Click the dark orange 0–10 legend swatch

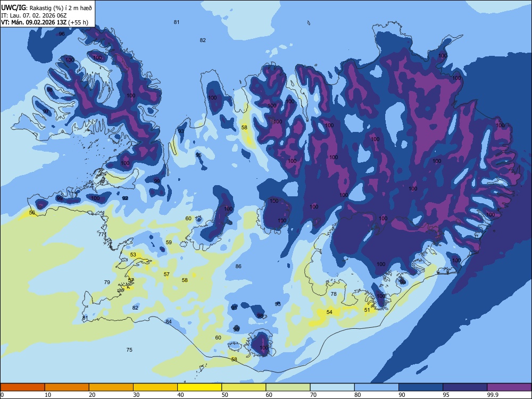point(22,387)
